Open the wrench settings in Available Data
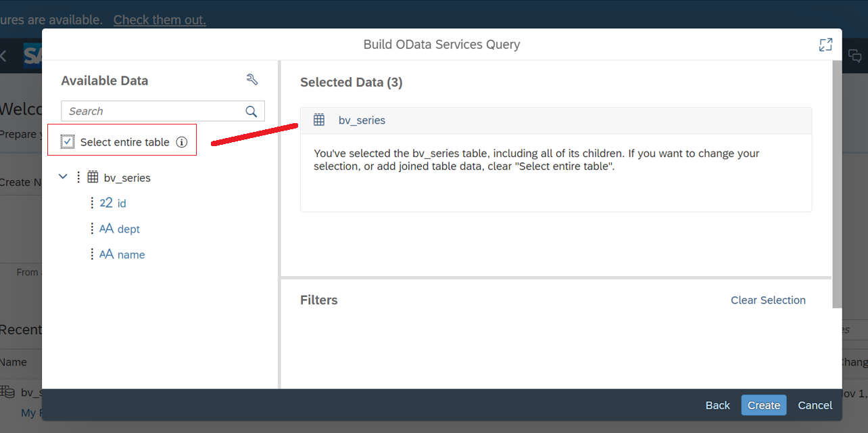The width and height of the screenshot is (868, 433). click(x=252, y=80)
